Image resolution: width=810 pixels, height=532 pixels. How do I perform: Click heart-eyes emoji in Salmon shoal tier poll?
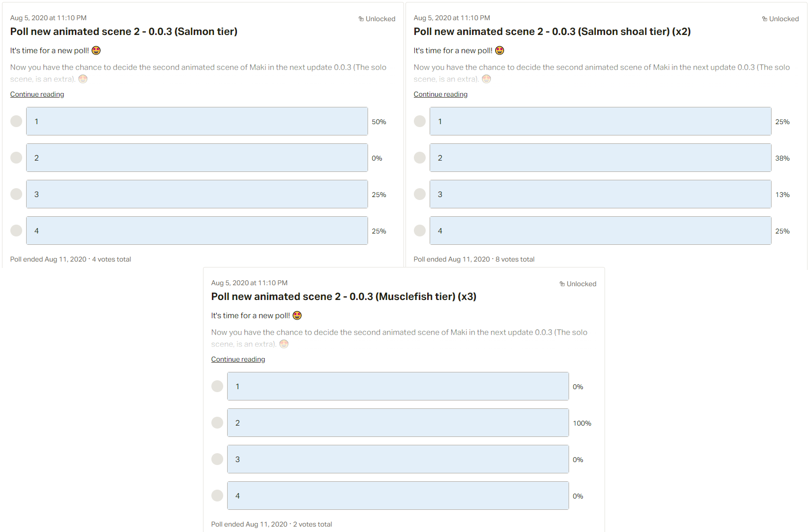500,51
